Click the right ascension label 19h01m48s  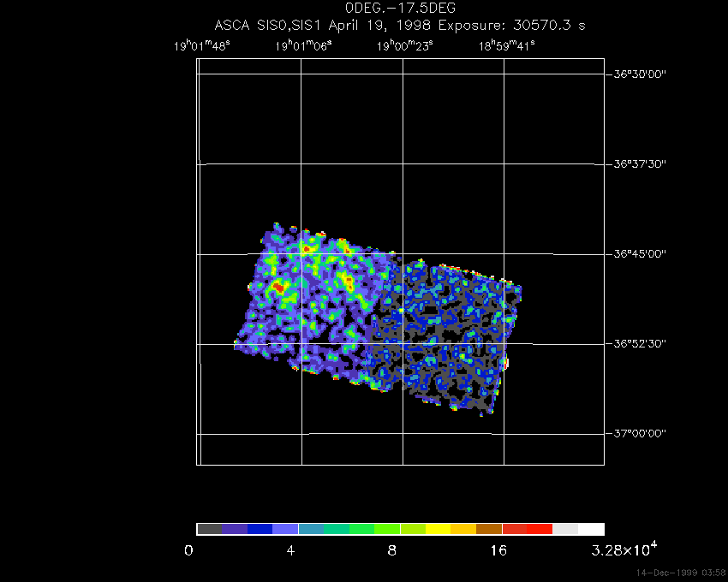click(x=202, y=46)
